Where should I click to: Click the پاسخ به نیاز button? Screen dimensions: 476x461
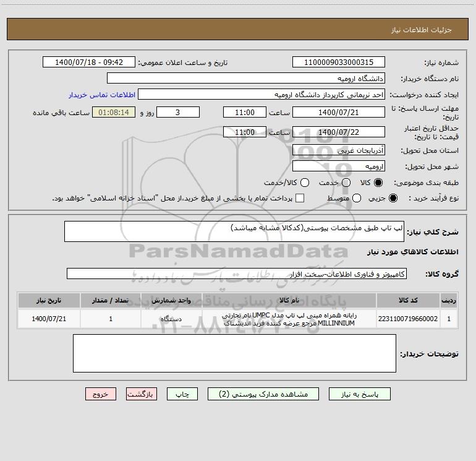pyautogui.click(x=359, y=394)
